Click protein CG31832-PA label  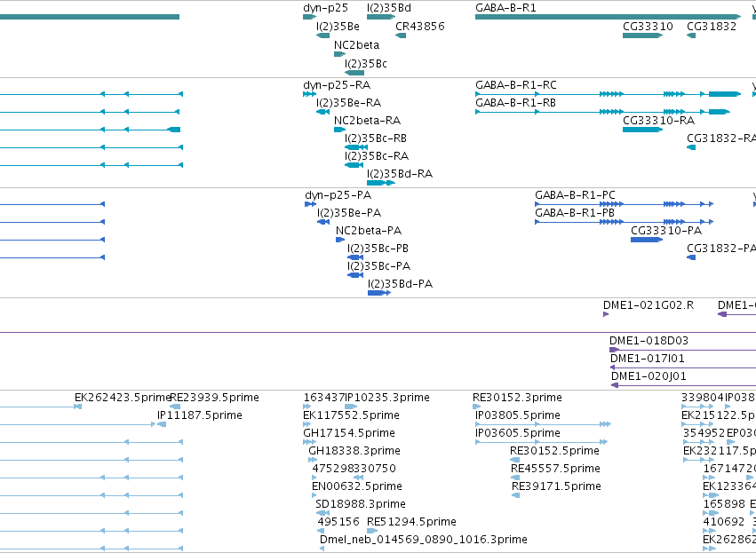click(721, 249)
